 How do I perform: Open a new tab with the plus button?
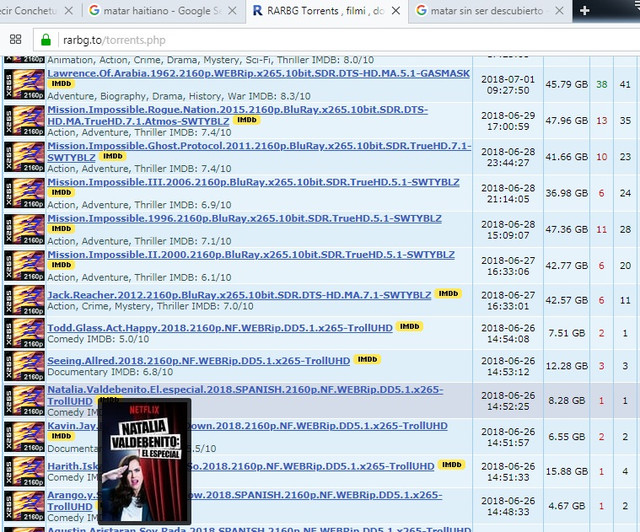[584, 11]
